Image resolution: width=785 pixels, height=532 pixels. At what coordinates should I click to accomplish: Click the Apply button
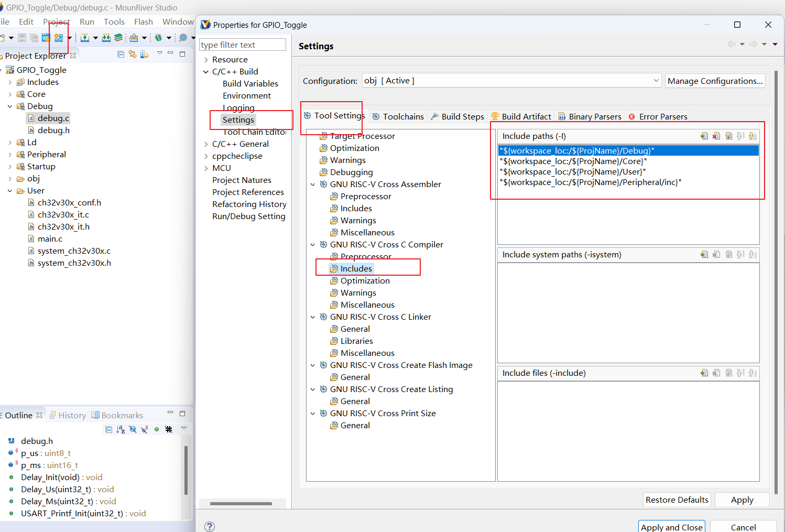click(742, 500)
